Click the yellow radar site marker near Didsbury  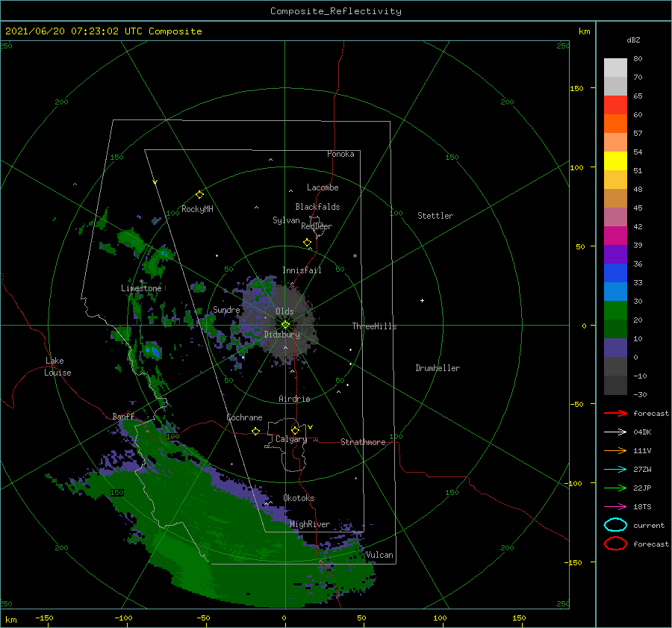coord(285,325)
